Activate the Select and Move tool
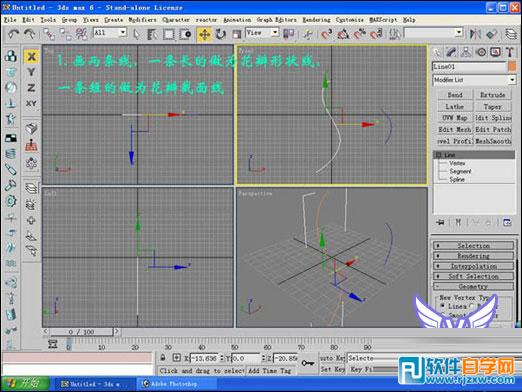This screenshot has height=392, width=522. [x=204, y=34]
